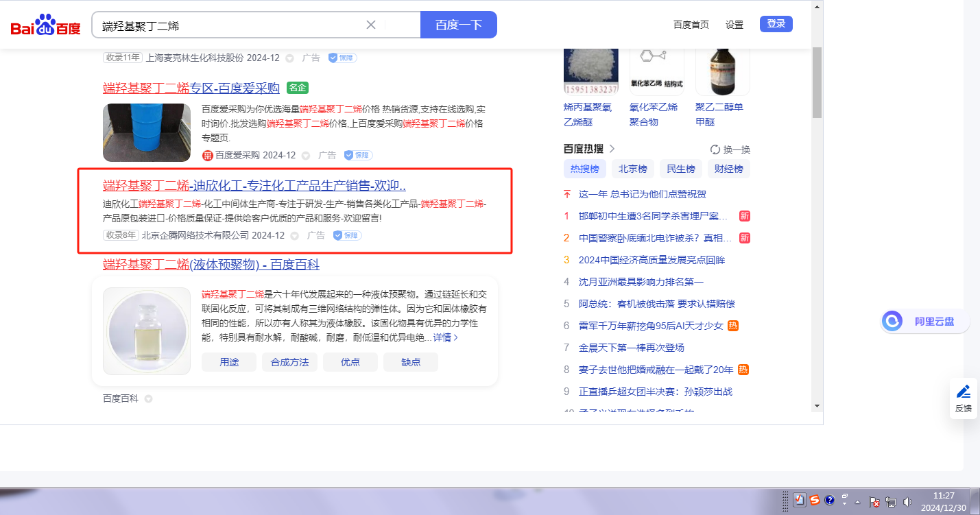The width and height of the screenshot is (980, 515).
Task: Open 端羟基聚丁二烯(液体预聚物) - 百度百科 link
Action: coord(211,265)
